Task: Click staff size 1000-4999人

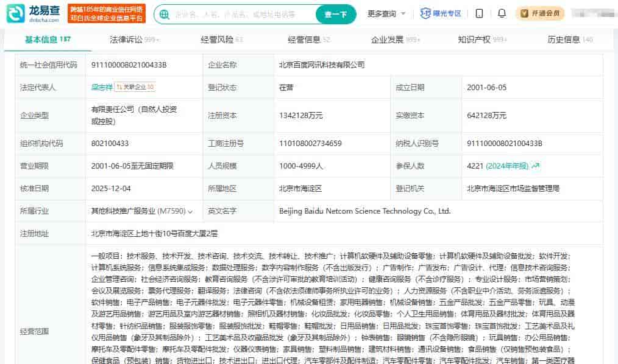Action: pos(300,166)
